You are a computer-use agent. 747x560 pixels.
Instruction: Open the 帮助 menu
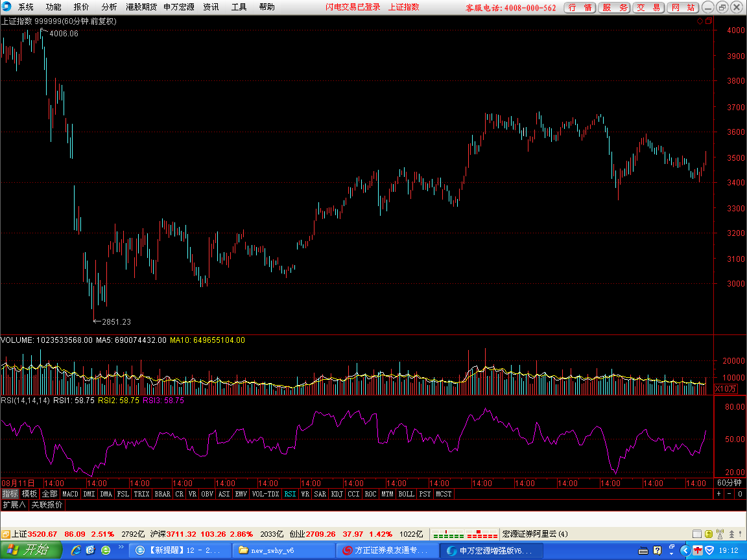click(x=267, y=7)
